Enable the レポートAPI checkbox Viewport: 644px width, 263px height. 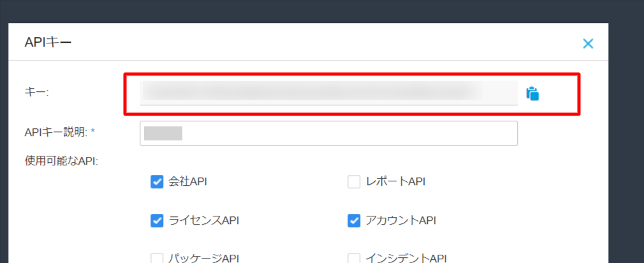click(354, 182)
